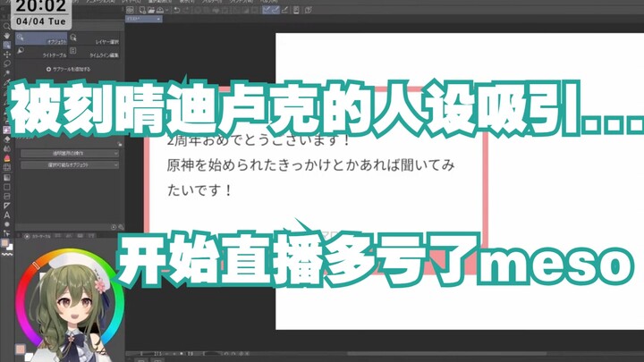This screenshot has height=362, width=644.
Task: Select the sub drawing color swatch in toolbox
Action: point(10,247)
